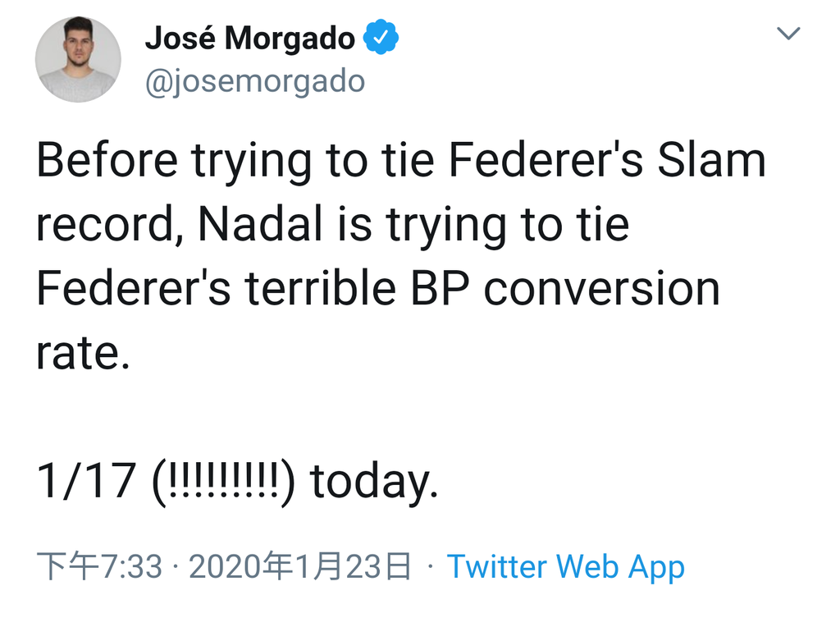Visit the @josemorgado handle link
The height and width of the screenshot is (618, 840).
(x=255, y=81)
